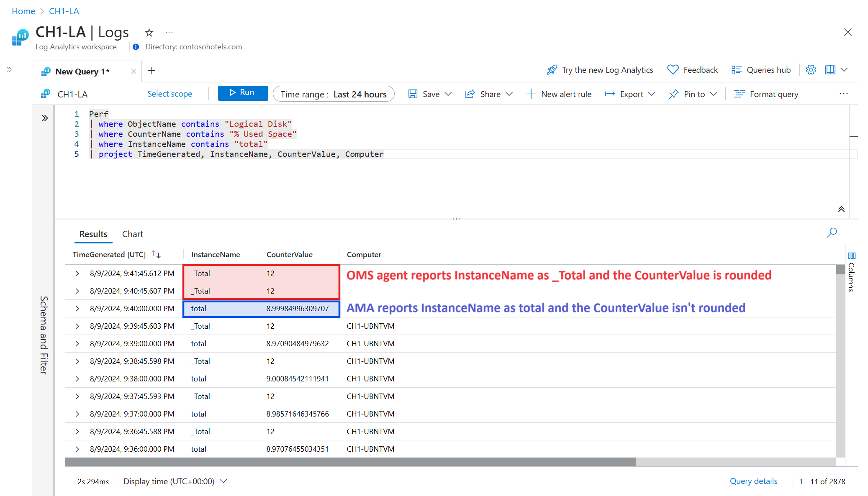
Task: Open the settings gear icon
Action: pyautogui.click(x=811, y=70)
